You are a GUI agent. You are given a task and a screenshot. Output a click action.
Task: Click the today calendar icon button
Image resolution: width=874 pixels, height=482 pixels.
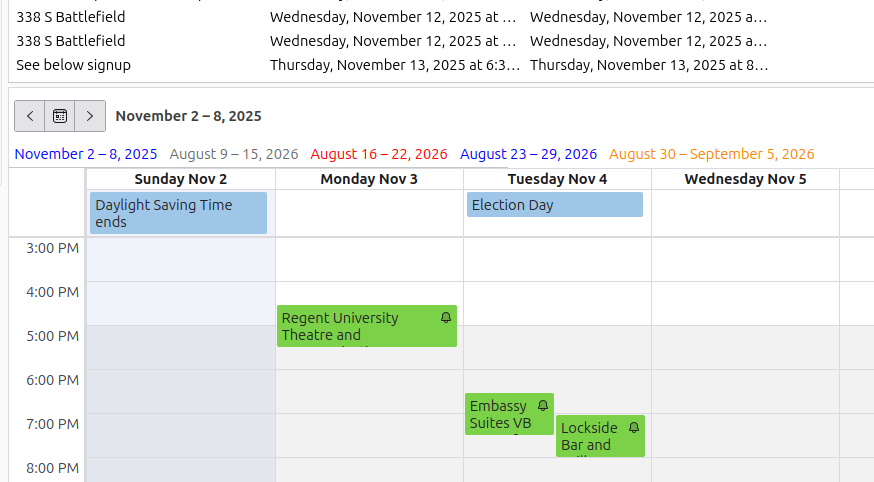[x=60, y=116]
